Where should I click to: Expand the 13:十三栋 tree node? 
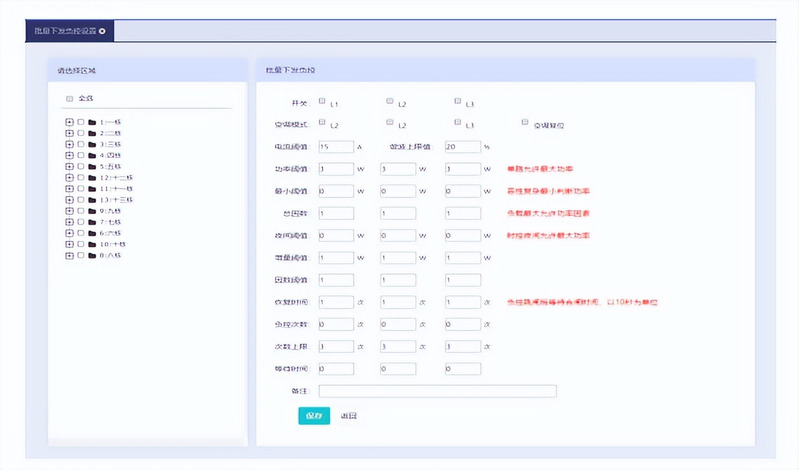[69, 200]
